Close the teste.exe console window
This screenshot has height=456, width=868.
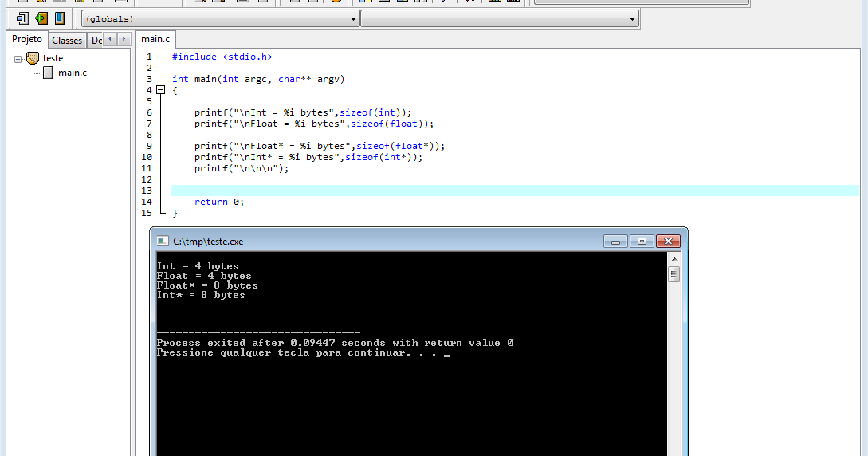point(668,242)
